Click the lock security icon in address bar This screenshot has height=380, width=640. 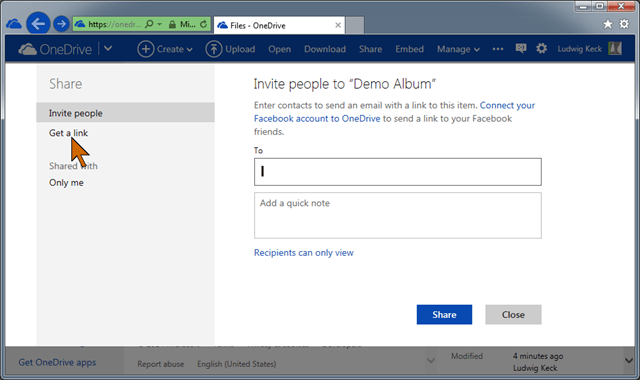[172, 25]
